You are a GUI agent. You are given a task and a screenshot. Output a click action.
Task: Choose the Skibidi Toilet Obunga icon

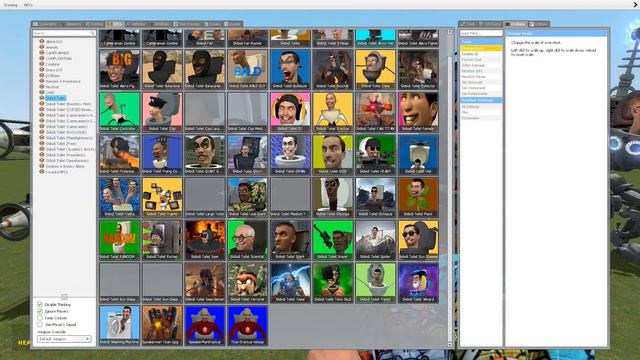(x=333, y=198)
